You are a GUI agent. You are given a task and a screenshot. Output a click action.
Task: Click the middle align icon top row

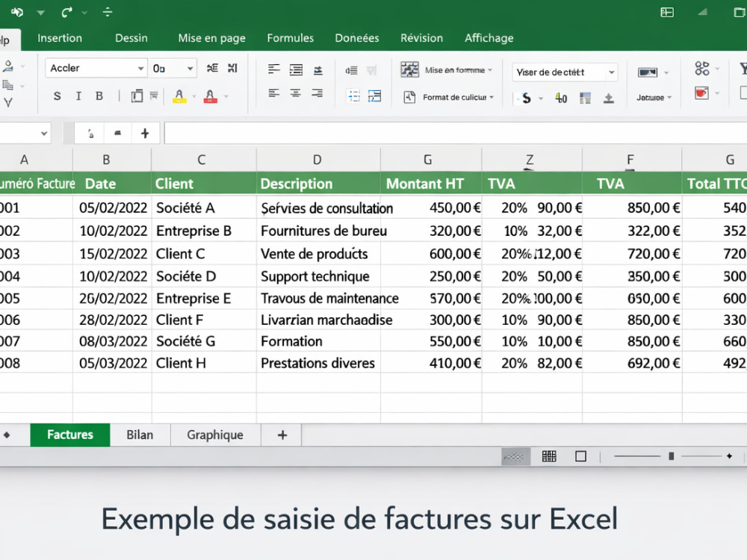pos(296,69)
